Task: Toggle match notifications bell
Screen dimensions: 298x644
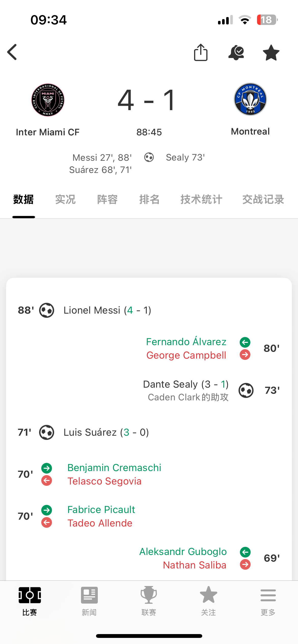Action: [236, 53]
